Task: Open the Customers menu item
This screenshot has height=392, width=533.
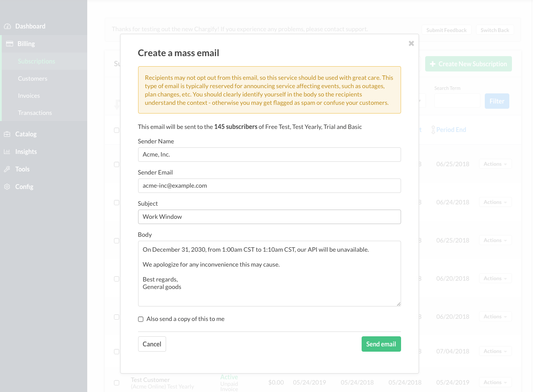Action: click(32, 78)
